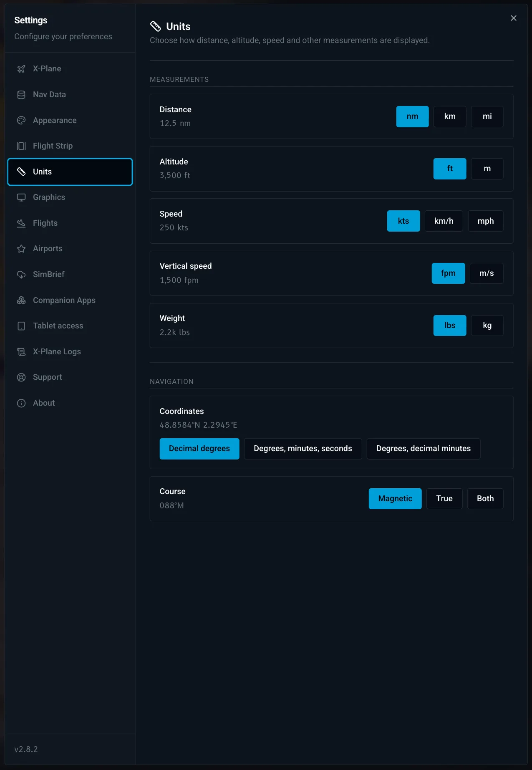Set weight unit to lbs
This screenshot has width=532, height=770.
[x=450, y=326]
